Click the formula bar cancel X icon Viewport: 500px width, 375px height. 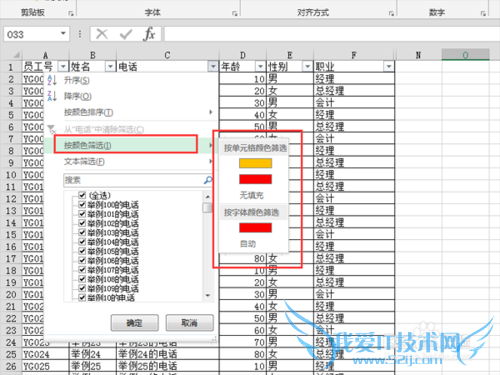(102, 34)
